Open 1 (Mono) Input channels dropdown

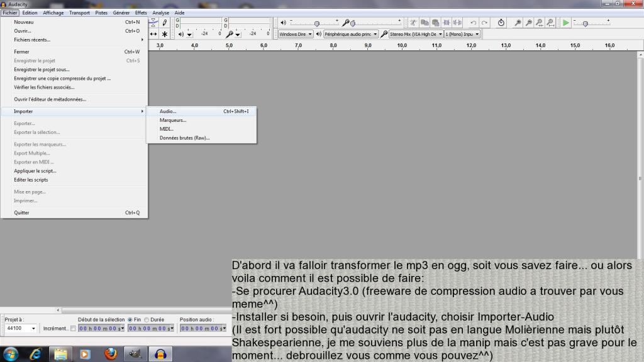click(x=462, y=34)
